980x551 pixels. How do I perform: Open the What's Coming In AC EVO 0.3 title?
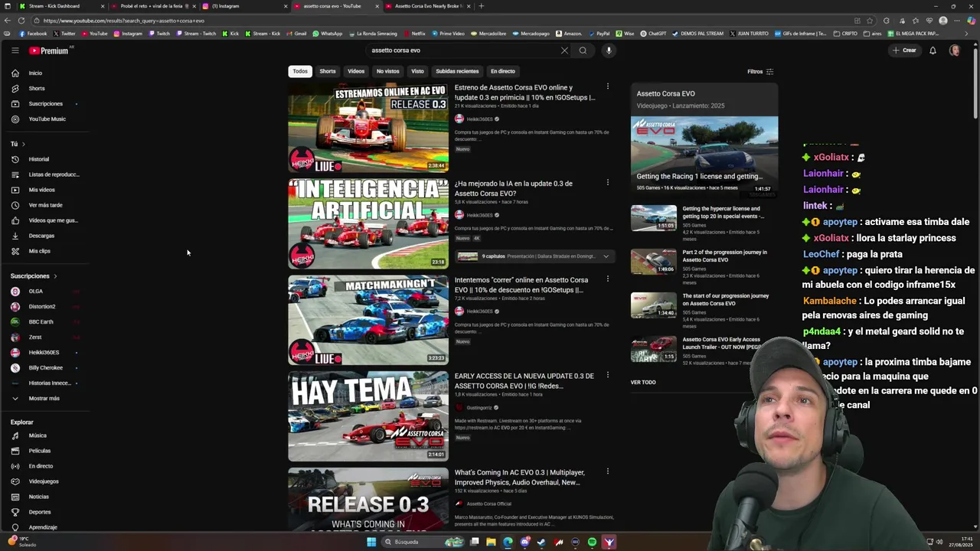click(x=520, y=478)
